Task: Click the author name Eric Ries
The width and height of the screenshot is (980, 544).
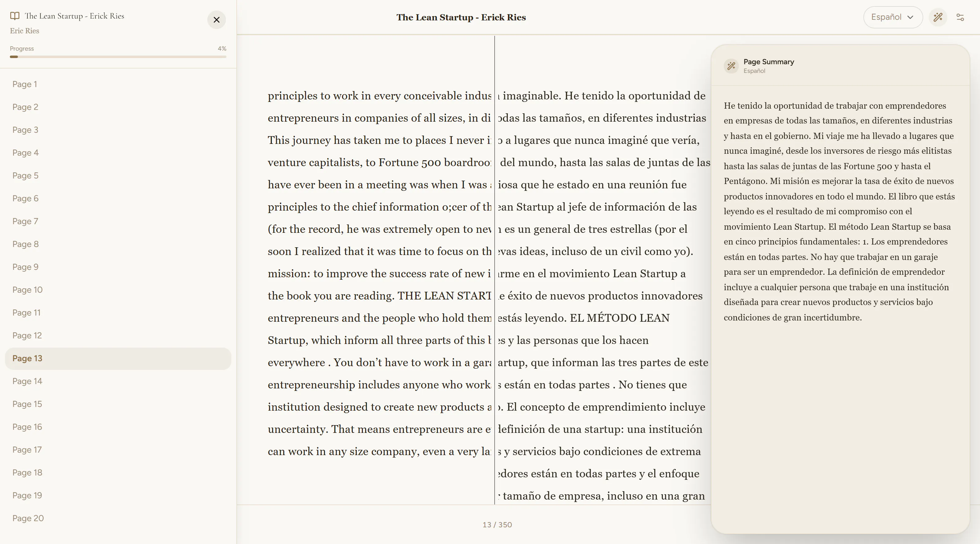Action: [x=24, y=31]
